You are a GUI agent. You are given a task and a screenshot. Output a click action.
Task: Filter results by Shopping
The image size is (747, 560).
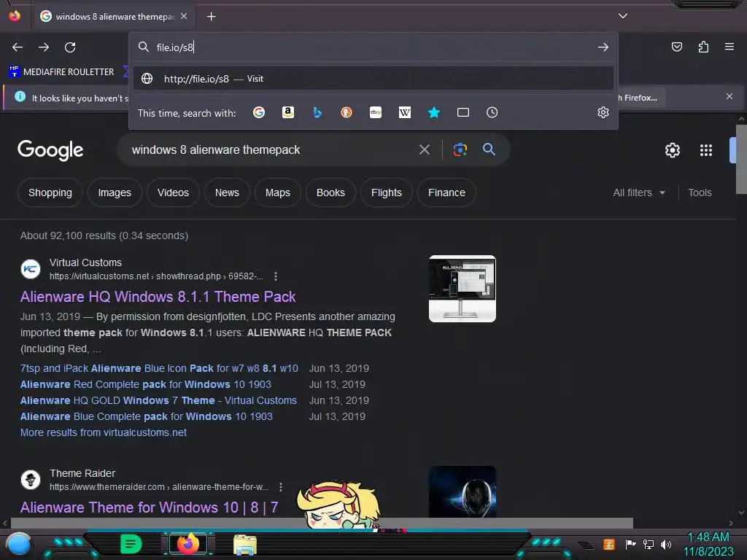[x=50, y=192]
